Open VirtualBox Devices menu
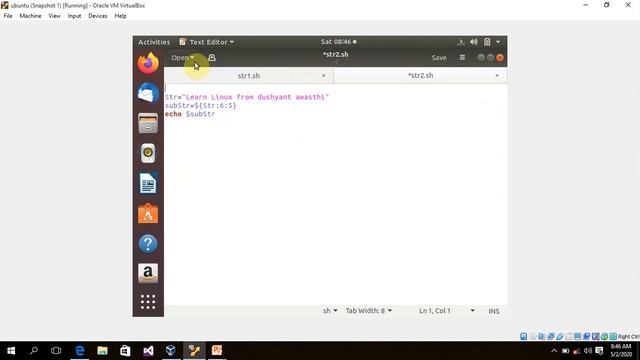640x360 pixels. pos(98,16)
